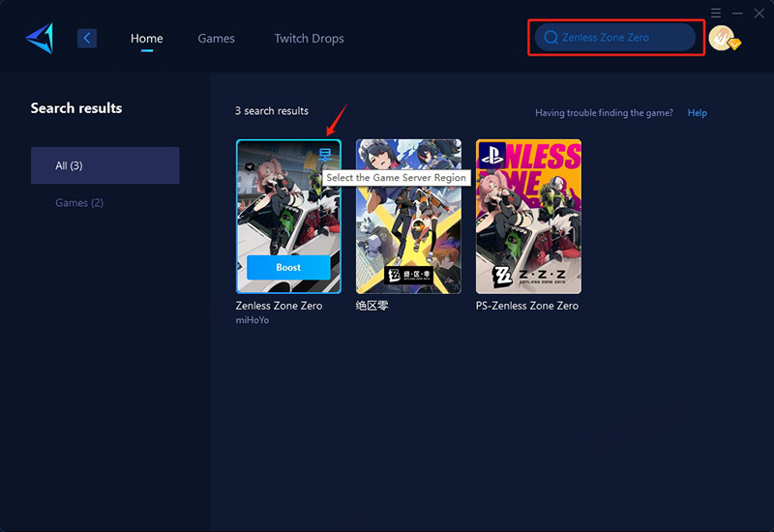The height and width of the screenshot is (532, 774).
Task: Open the Twitch Drops tab
Action: tap(309, 39)
